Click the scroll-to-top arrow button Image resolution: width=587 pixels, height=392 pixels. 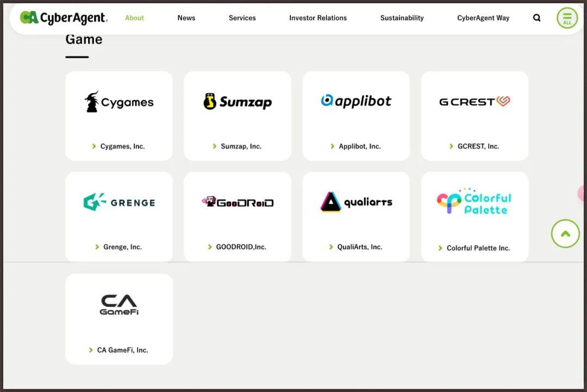565,234
